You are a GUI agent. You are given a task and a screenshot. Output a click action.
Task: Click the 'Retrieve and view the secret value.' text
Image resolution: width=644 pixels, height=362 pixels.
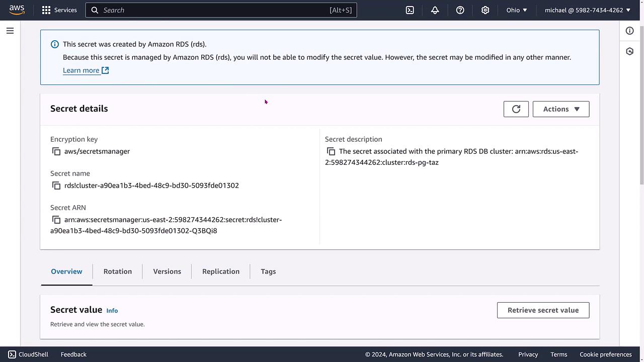coord(98,324)
